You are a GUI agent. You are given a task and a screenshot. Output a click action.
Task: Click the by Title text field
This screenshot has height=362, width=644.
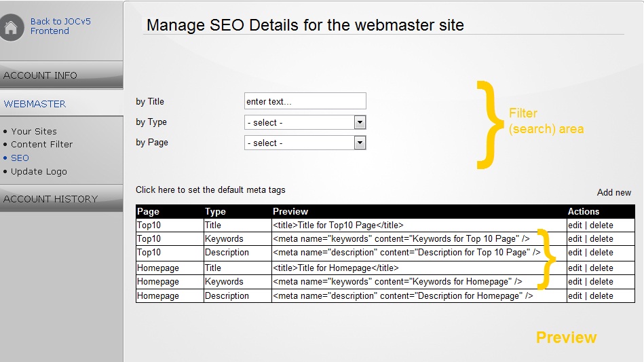[305, 101]
